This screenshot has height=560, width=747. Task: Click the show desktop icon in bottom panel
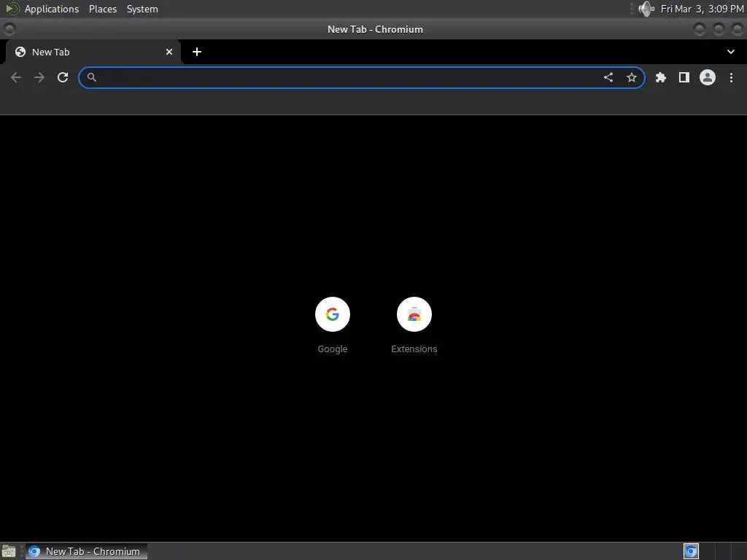pyautogui.click(x=9, y=551)
